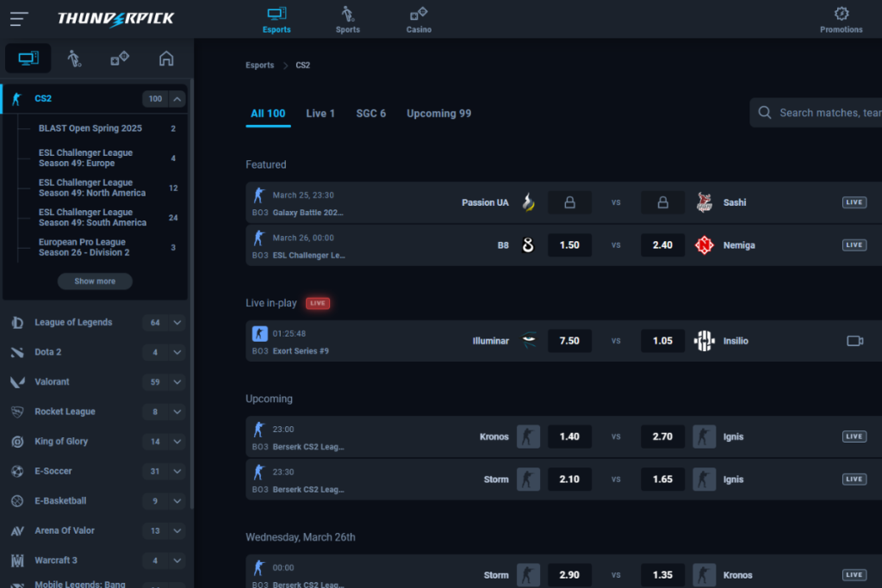Expand E-Basketball category
The width and height of the screenshot is (882, 588).
coord(177,501)
